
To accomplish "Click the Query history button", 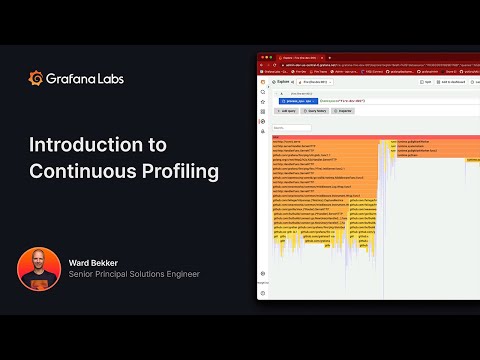I will [x=315, y=111].
